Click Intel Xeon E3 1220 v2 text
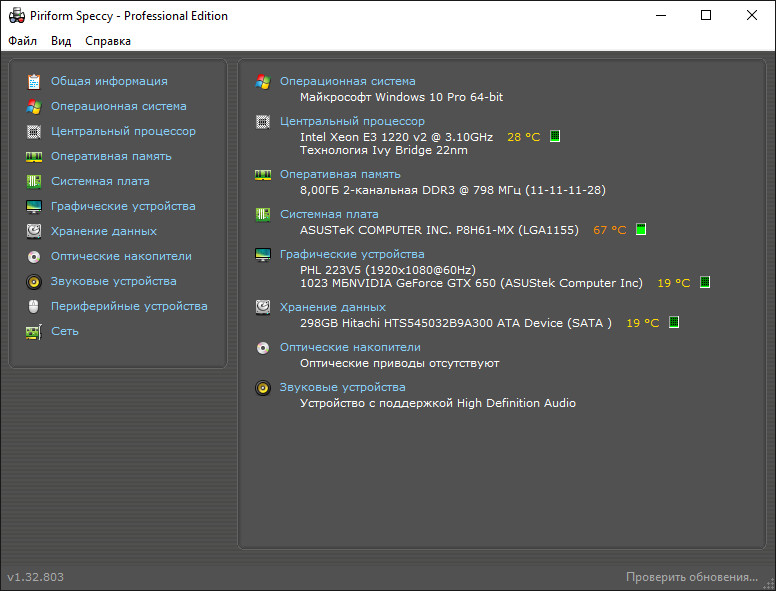The width and height of the screenshot is (776, 591). point(396,137)
